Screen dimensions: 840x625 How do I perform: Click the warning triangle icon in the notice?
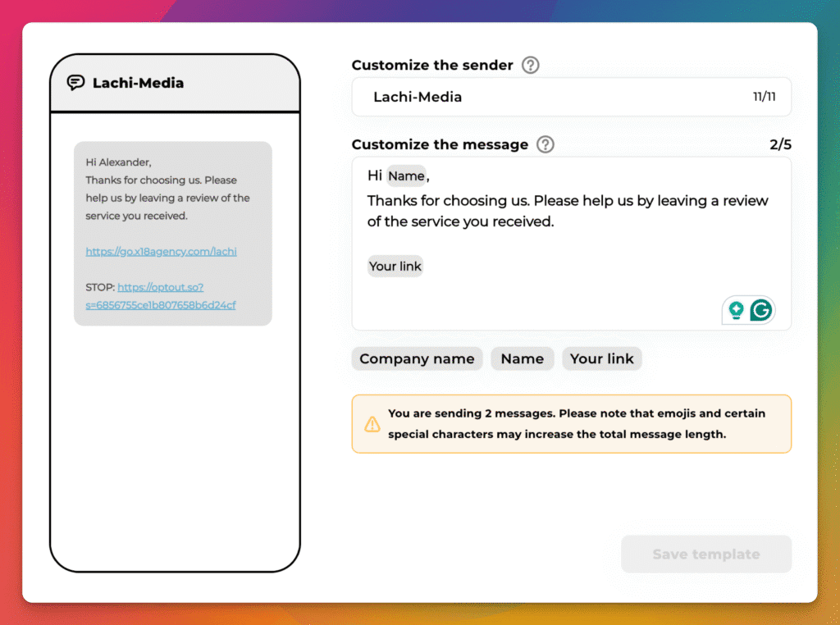[x=372, y=424]
